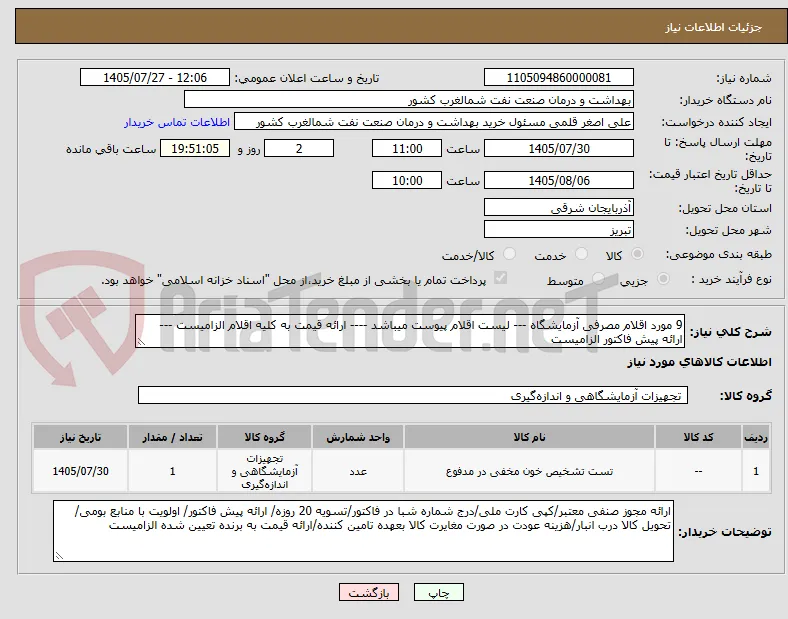Open the اطلاعات تماس خریدار link
Image resolution: width=788 pixels, height=619 pixels.
(x=177, y=122)
